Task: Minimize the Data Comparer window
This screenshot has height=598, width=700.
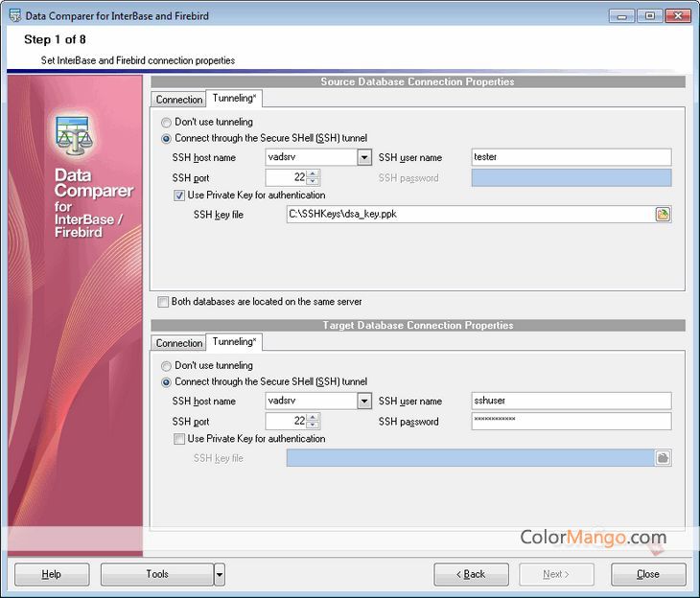Action: click(x=622, y=16)
